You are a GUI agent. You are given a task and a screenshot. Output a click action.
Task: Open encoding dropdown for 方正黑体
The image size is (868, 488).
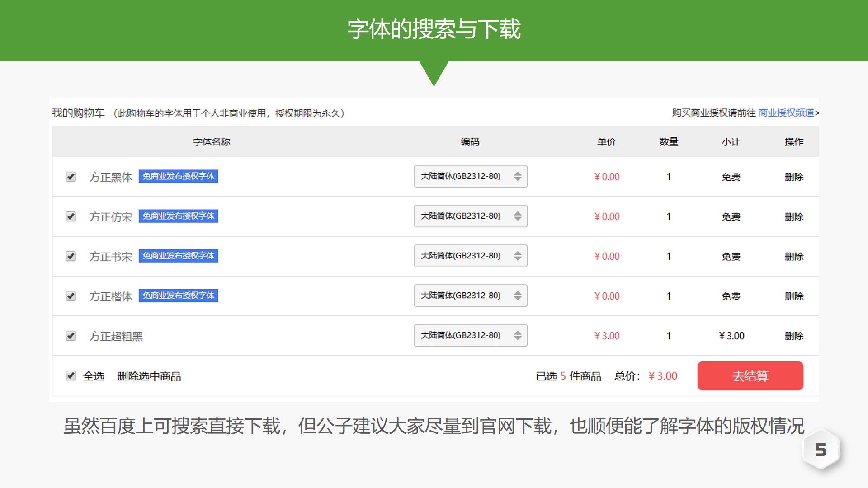470,176
